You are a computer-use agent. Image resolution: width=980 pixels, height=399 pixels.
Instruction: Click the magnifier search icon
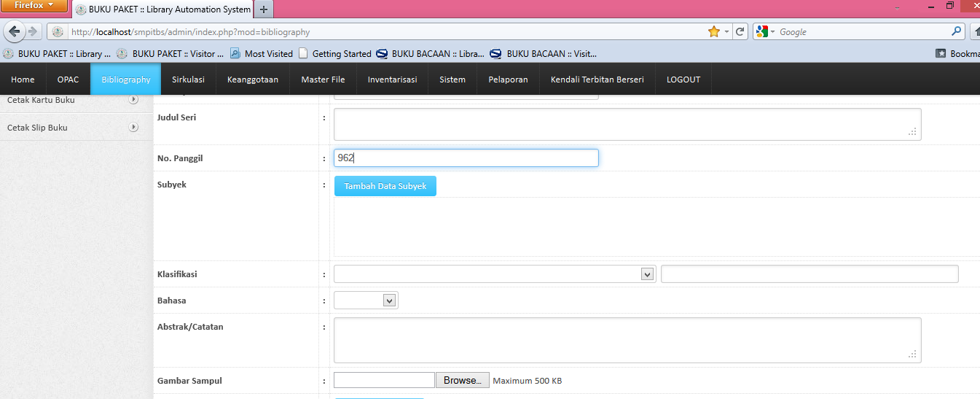point(957,31)
